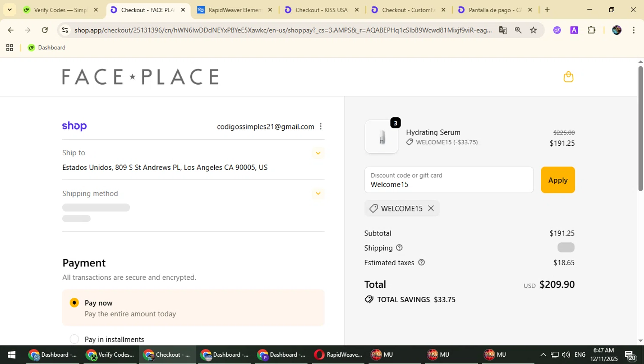This screenshot has width=644, height=364.
Task: Click the purple circular extension icon
Action: pyautogui.click(x=557, y=30)
